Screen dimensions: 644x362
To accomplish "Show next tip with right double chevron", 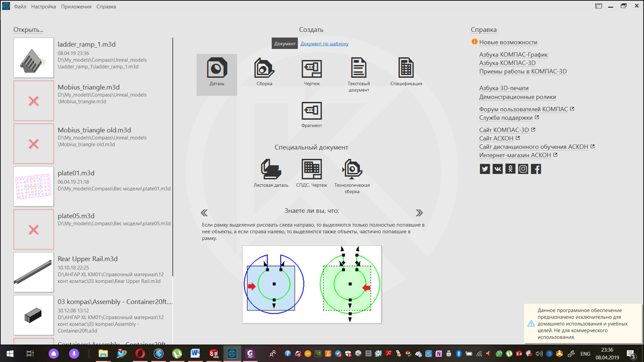I will coord(419,212).
